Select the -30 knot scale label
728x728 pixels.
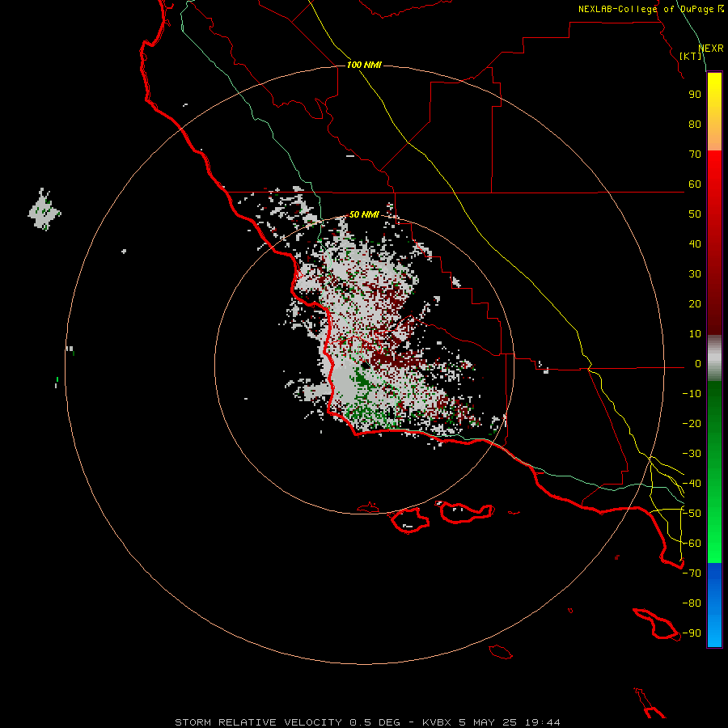(x=692, y=454)
